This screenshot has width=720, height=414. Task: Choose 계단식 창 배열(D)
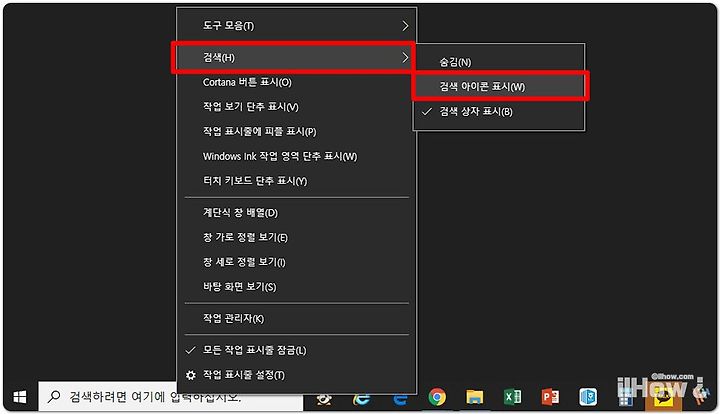click(x=297, y=213)
